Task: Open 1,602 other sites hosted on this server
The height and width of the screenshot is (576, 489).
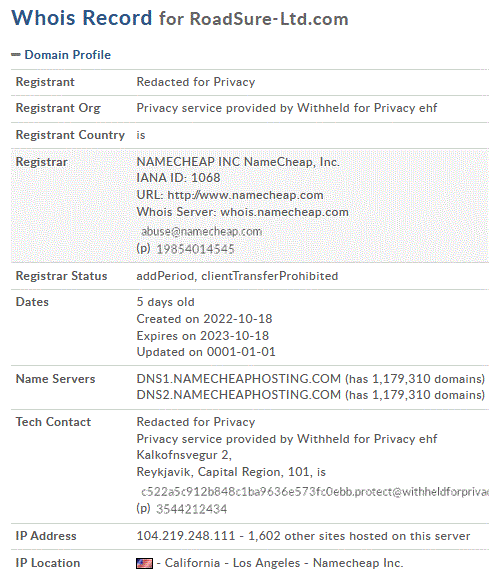Action: (x=359, y=536)
